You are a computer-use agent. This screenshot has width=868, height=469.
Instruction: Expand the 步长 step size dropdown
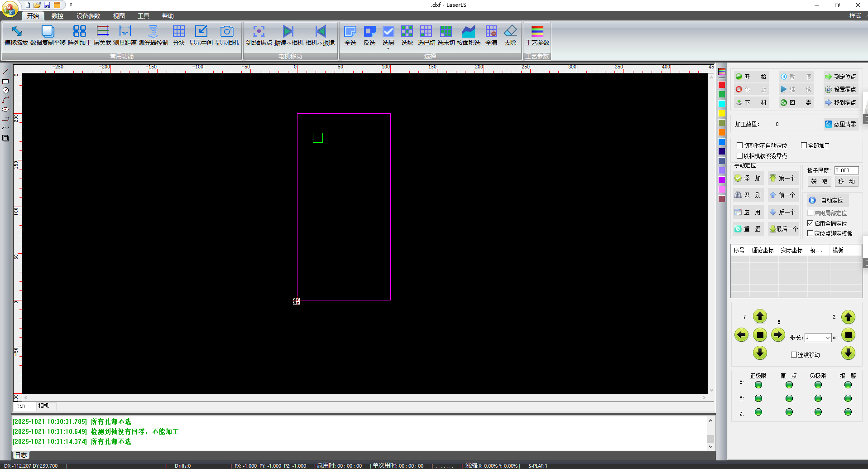[827, 338]
